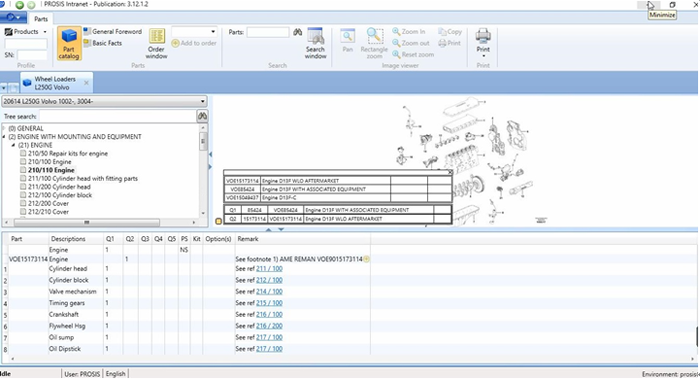Tick checkbox for 212/210 Cover
The height and width of the screenshot is (379, 700).
[23, 212]
